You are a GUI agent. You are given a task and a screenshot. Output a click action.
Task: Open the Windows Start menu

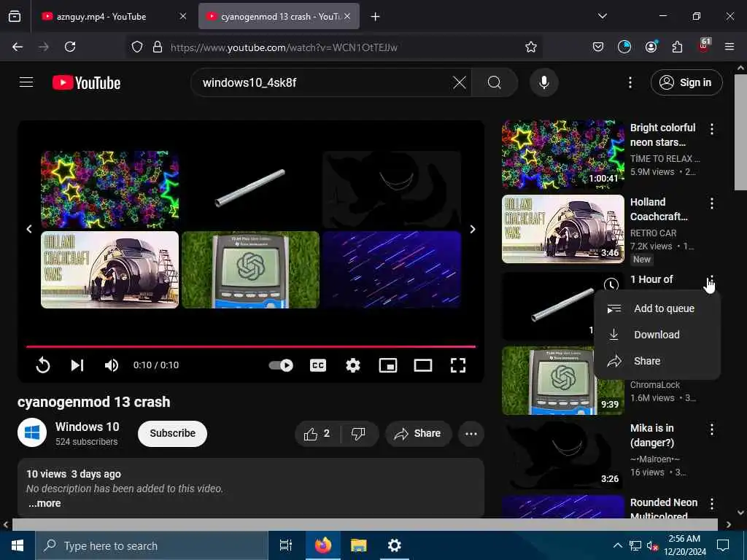point(18,545)
